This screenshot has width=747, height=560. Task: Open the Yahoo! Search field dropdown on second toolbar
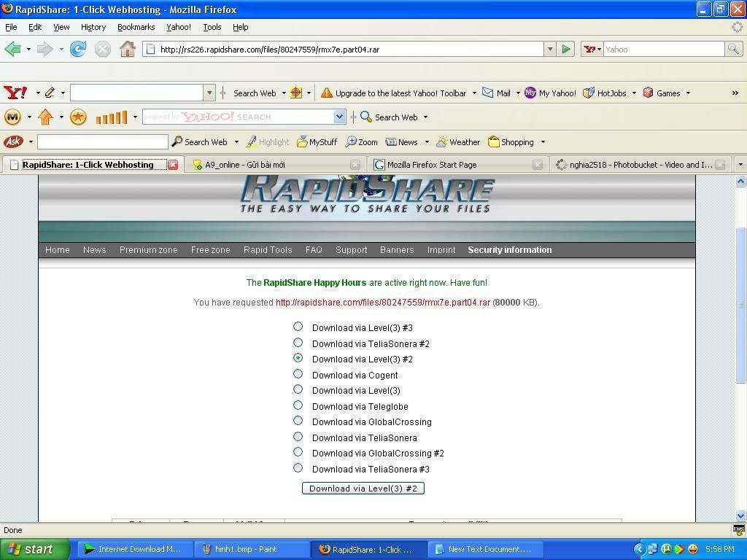click(339, 117)
